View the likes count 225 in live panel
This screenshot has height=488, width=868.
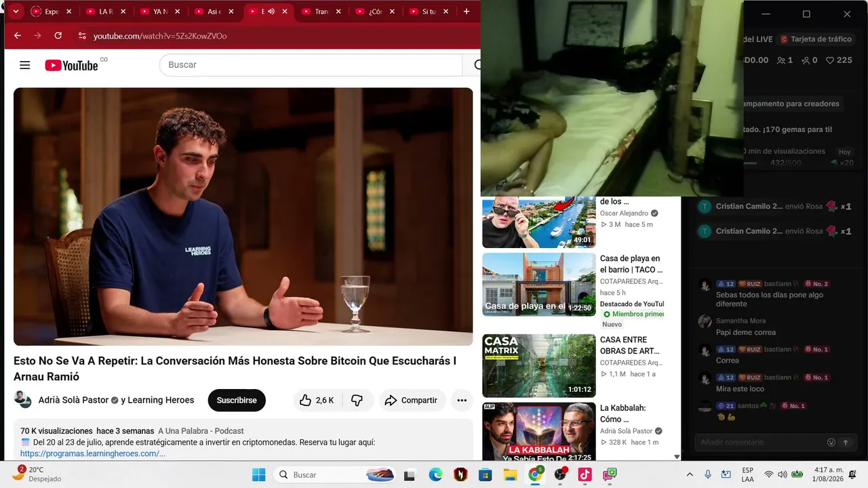pyautogui.click(x=839, y=60)
